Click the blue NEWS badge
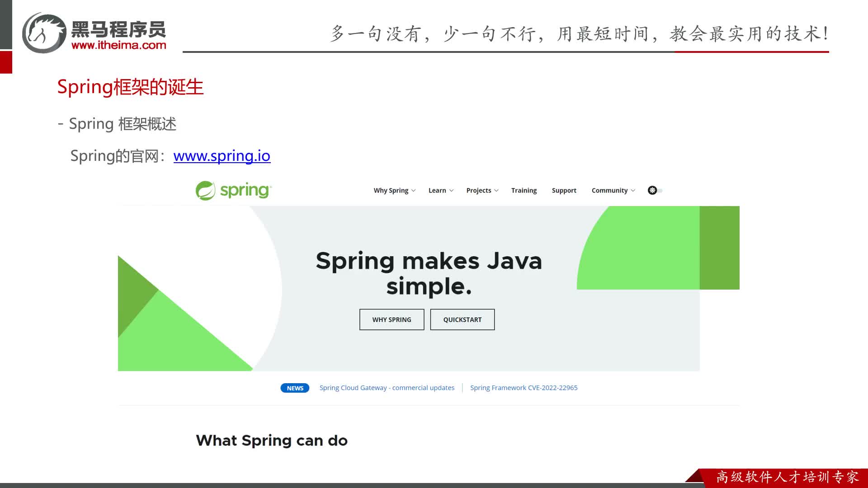 (x=295, y=388)
